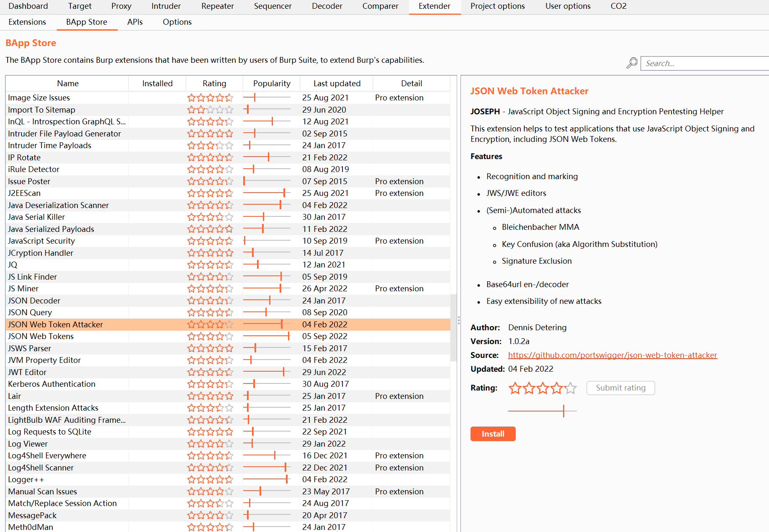This screenshot has width=769, height=532.
Task: Select the Kerberos Authentication row
Action: pos(228,384)
